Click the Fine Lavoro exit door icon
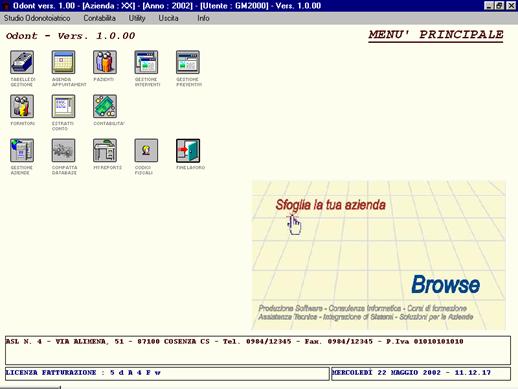 188,150
